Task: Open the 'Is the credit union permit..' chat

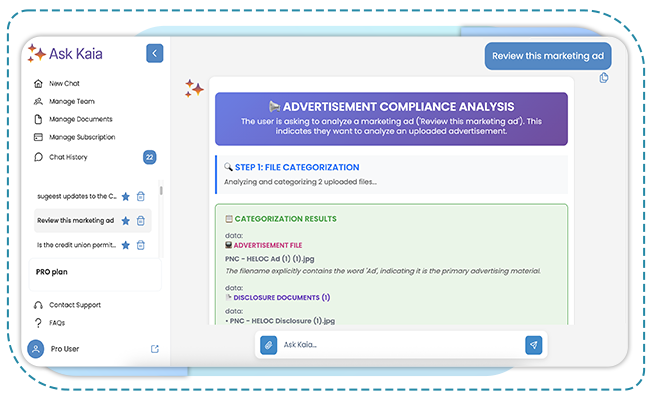Action: [x=76, y=245]
